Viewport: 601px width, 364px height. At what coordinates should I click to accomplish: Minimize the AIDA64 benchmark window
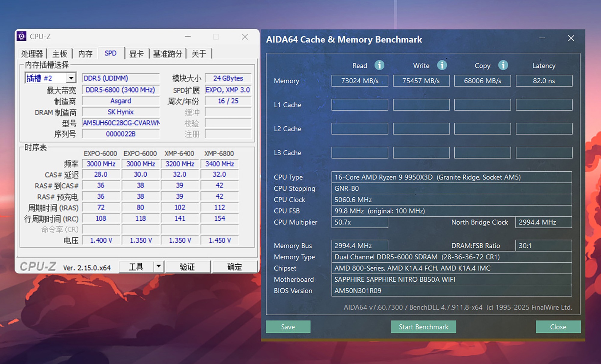(x=542, y=38)
